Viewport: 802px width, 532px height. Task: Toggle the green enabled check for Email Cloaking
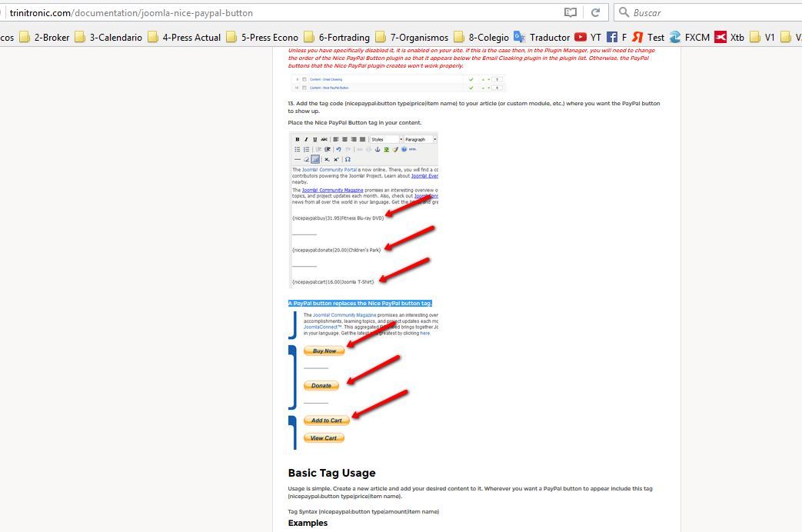471,79
